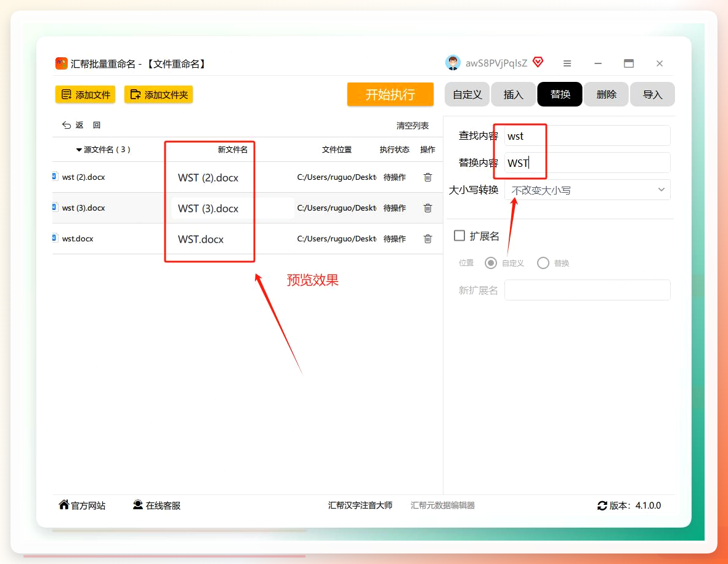The image size is (728, 564).
Task: Open 在线客服 online support link
Action: click(x=156, y=505)
